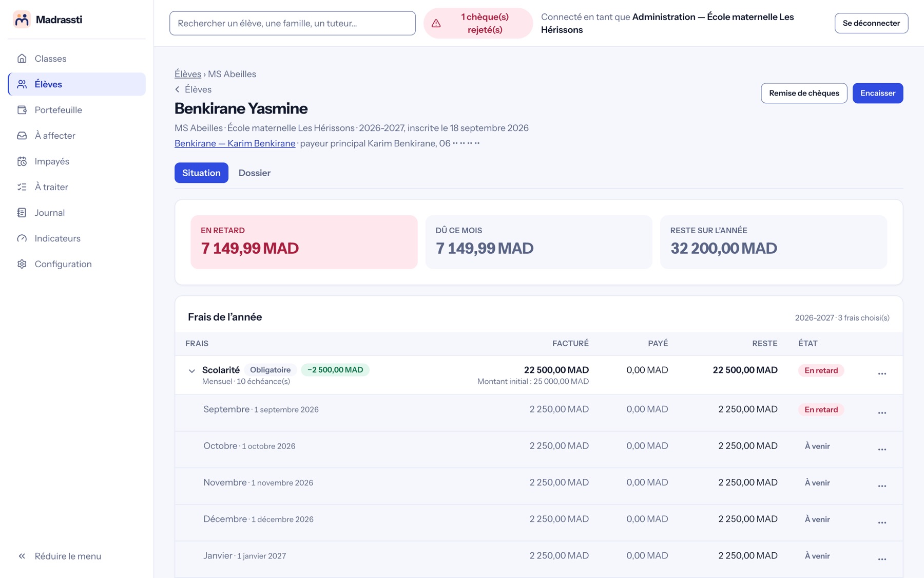Viewport: 924px width, 578px height.
Task: Click the Élèves breadcrumb link
Action: click(188, 74)
